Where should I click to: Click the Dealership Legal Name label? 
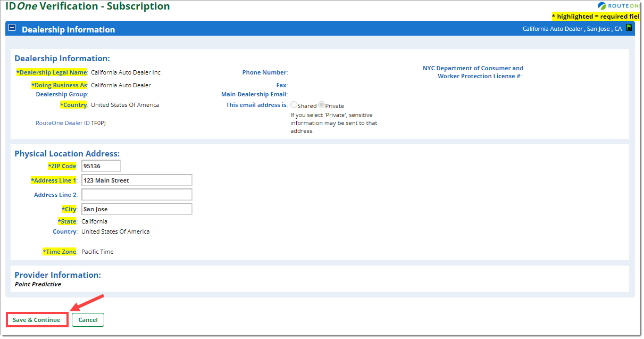[52, 72]
